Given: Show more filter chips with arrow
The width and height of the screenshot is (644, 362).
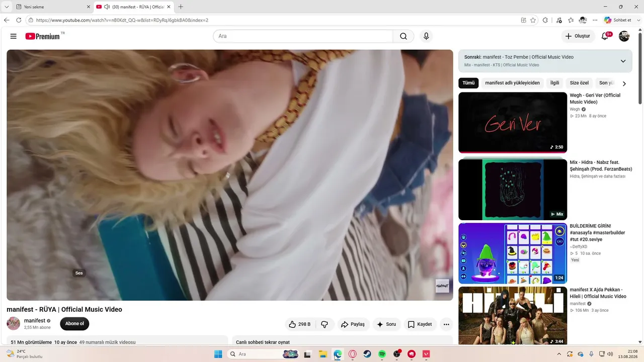Looking at the screenshot, I should click(x=624, y=83).
